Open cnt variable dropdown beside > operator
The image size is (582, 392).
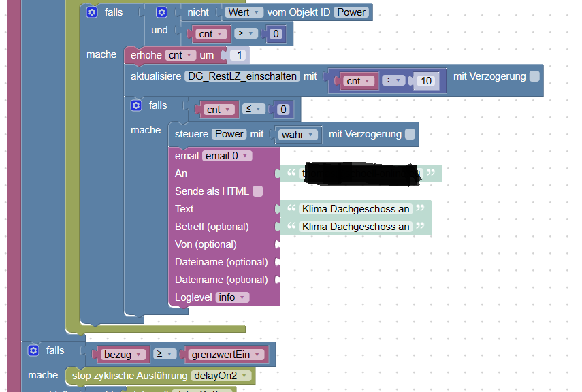[210, 34]
